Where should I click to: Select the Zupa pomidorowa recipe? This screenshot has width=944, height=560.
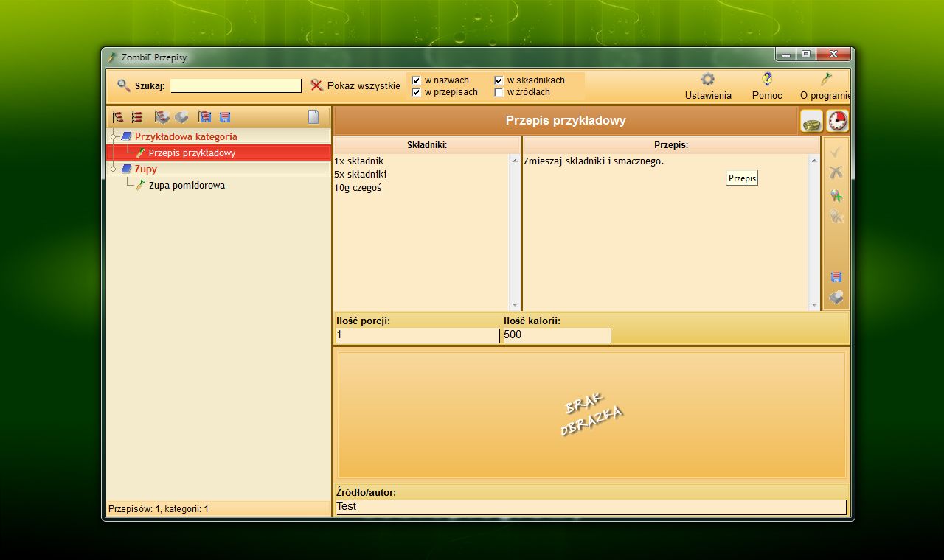coord(187,185)
